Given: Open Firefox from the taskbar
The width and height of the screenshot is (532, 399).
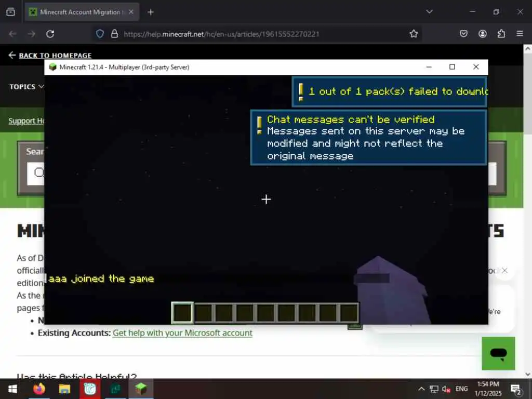Looking at the screenshot, I should pyautogui.click(x=38, y=389).
